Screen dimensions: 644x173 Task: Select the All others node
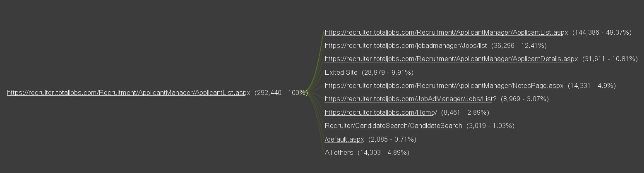(339, 153)
